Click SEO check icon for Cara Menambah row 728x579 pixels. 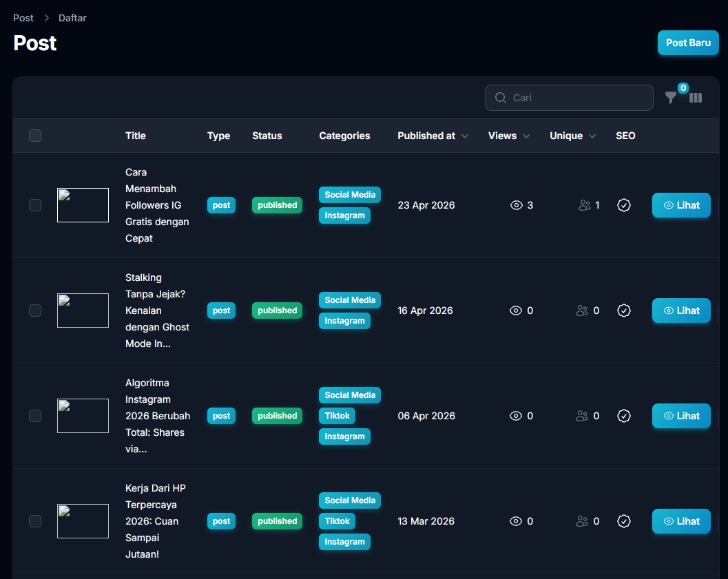pos(624,205)
